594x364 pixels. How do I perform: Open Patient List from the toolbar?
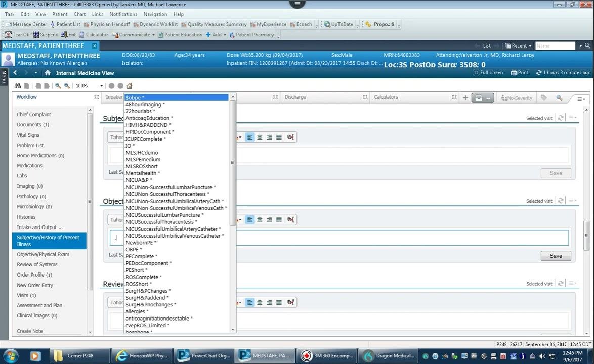click(x=65, y=24)
